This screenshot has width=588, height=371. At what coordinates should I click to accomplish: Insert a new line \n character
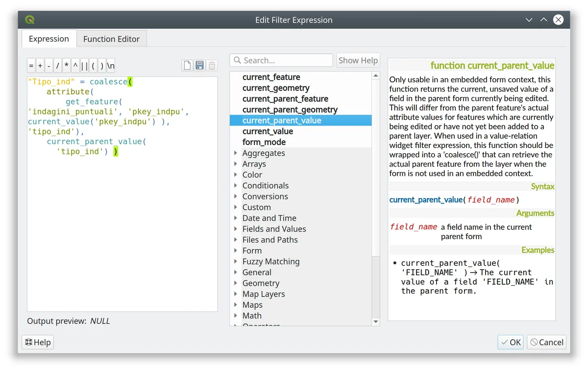(x=111, y=66)
